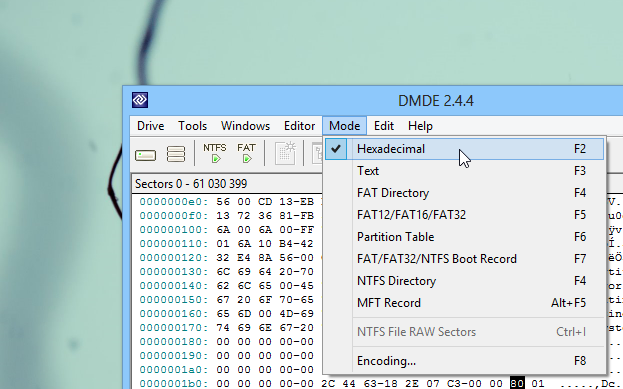The image size is (623, 389).
Task: Choose FAT/FAT32/NTFS Boot Record mode
Action: pyautogui.click(x=464, y=259)
